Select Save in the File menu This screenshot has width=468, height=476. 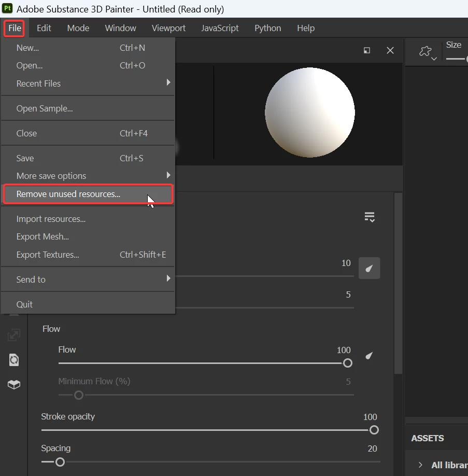88,158
